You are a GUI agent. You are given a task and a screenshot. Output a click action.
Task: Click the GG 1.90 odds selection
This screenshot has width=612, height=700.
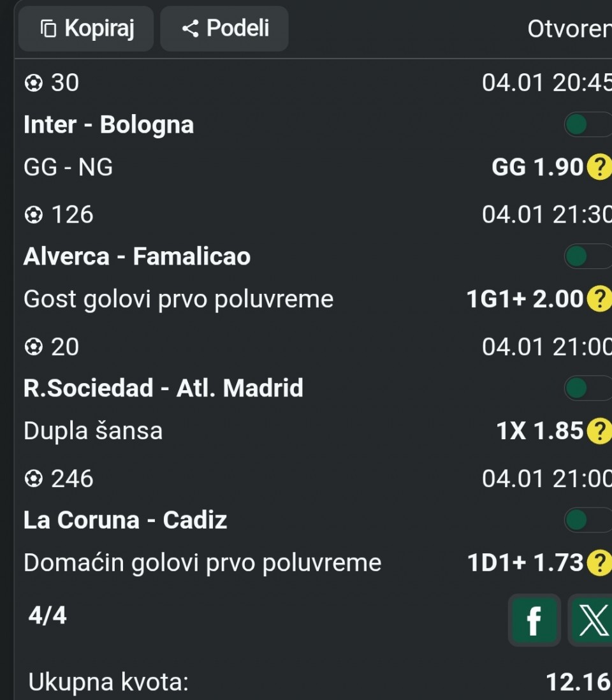pyautogui.click(x=537, y=168)
